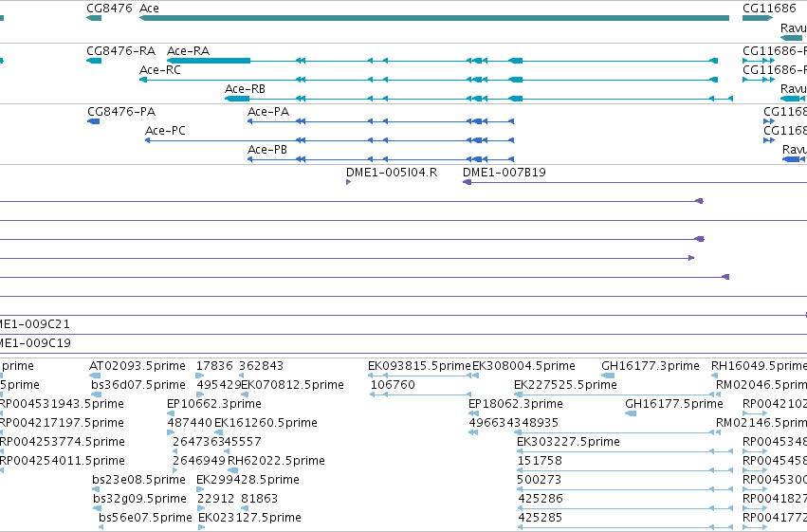Open the EK227525.5prime EST label

(565, 385)
